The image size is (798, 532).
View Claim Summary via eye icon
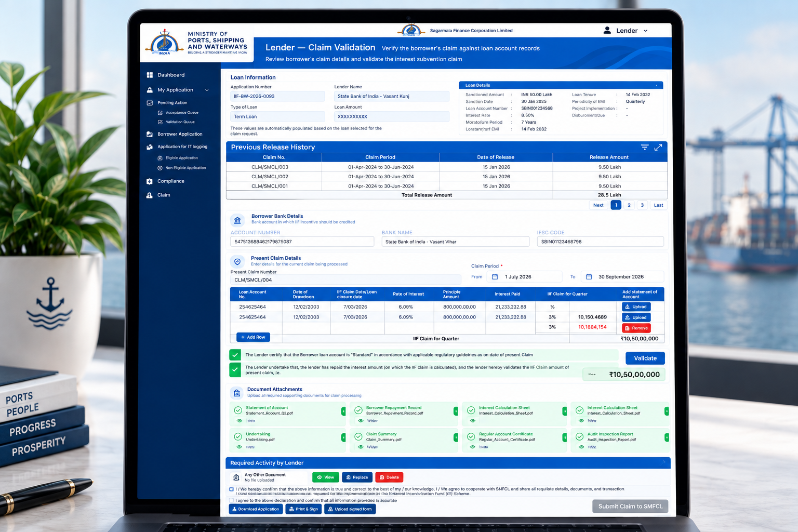coord(361,447)
